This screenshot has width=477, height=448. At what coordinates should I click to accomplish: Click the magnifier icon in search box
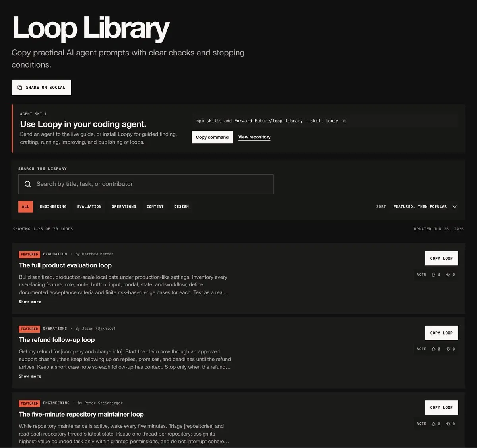click(x=28, y=184)
